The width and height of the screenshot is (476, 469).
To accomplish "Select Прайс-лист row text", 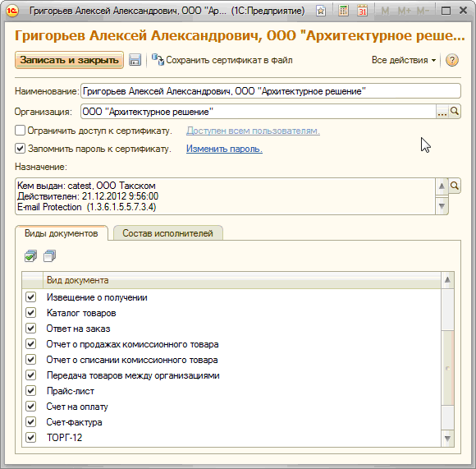I will coord(71,391).
